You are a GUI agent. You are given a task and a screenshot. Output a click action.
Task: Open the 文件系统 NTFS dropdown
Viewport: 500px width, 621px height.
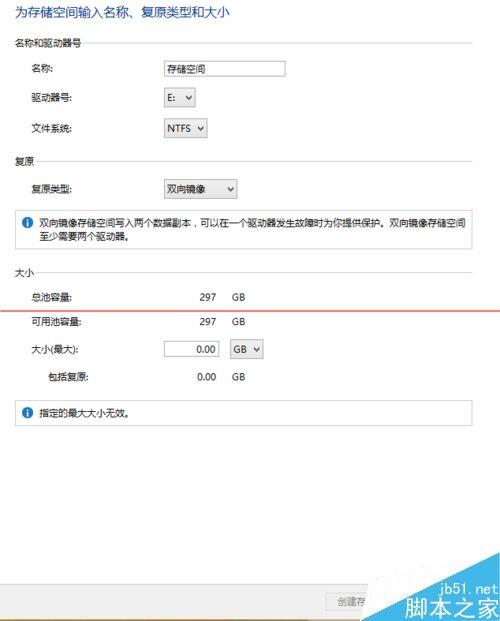click(186, 128)
